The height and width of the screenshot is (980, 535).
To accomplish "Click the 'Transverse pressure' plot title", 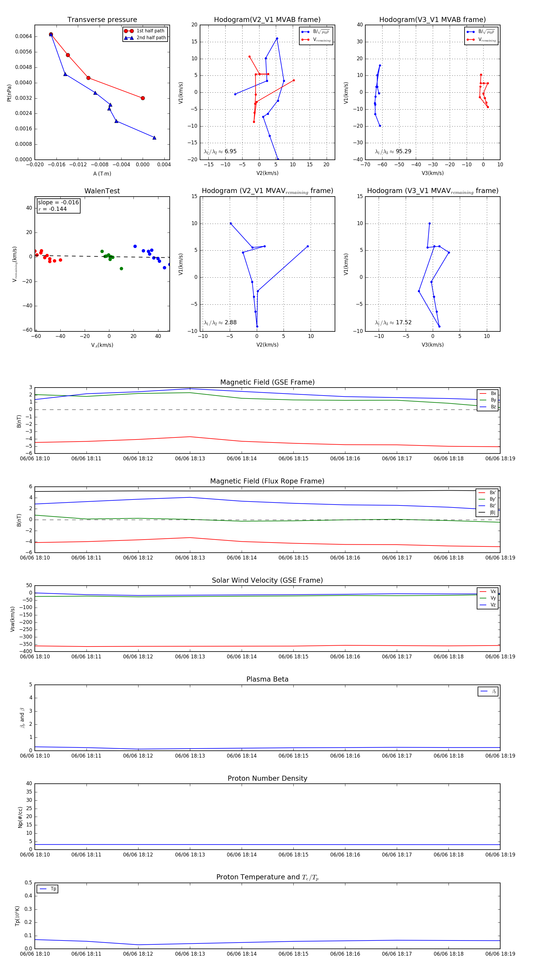I will tap(102, 20).
